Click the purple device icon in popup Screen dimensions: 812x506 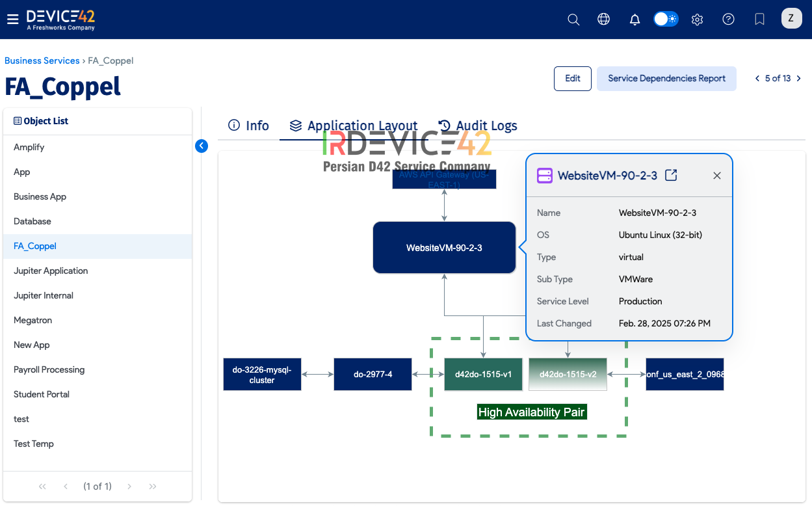[544, 176]
